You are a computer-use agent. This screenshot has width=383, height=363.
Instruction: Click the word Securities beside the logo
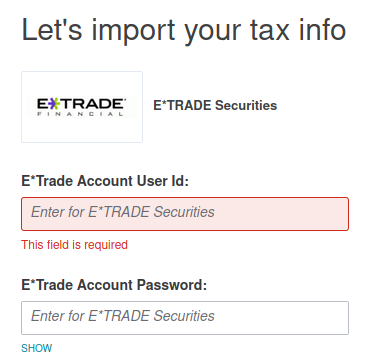[x=246, y=105]
